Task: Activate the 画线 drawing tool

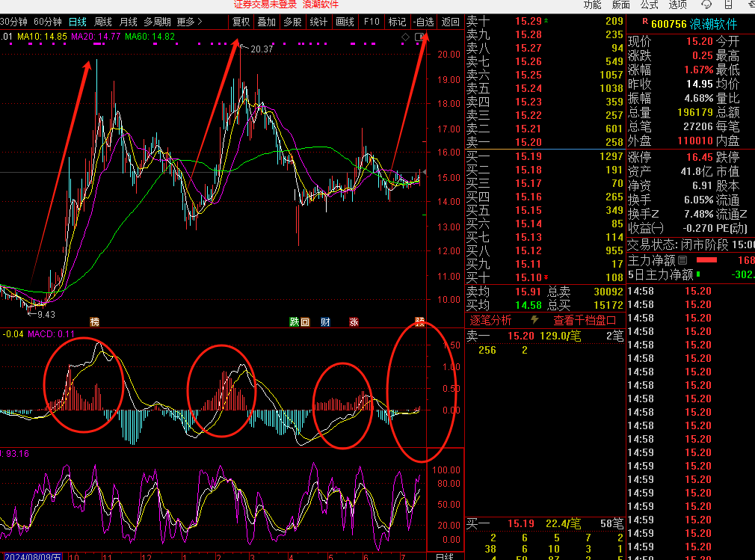Action: click(345, 22)
